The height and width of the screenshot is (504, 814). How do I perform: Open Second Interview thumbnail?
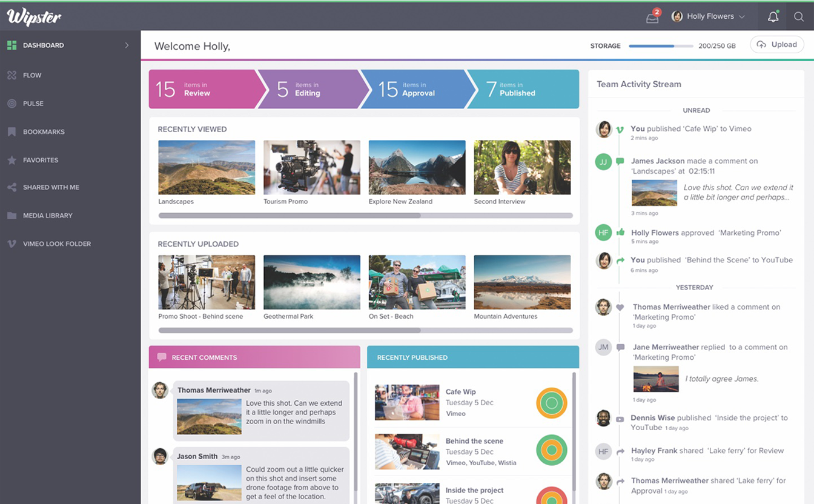[522, 167]
